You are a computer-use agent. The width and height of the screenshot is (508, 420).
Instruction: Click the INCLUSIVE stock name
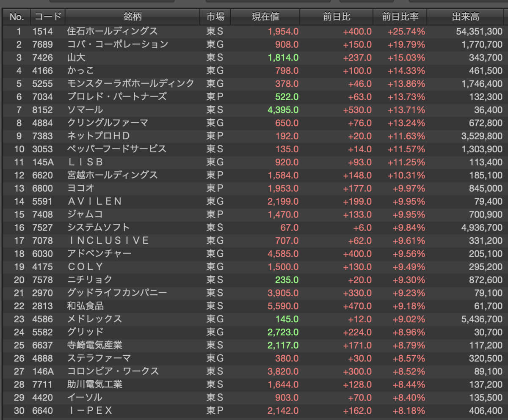109,241
